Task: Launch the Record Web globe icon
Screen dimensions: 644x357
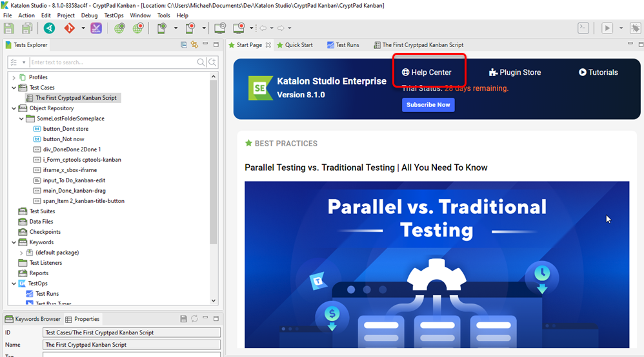Action: point(138,28)
